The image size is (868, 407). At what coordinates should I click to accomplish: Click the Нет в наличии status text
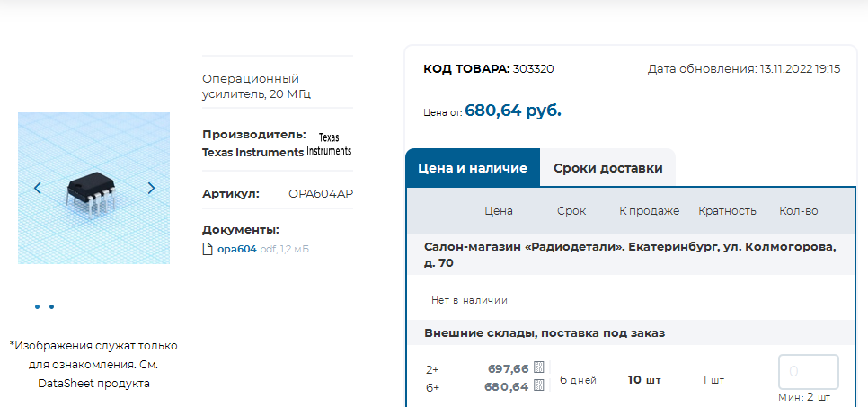point(469,300)
